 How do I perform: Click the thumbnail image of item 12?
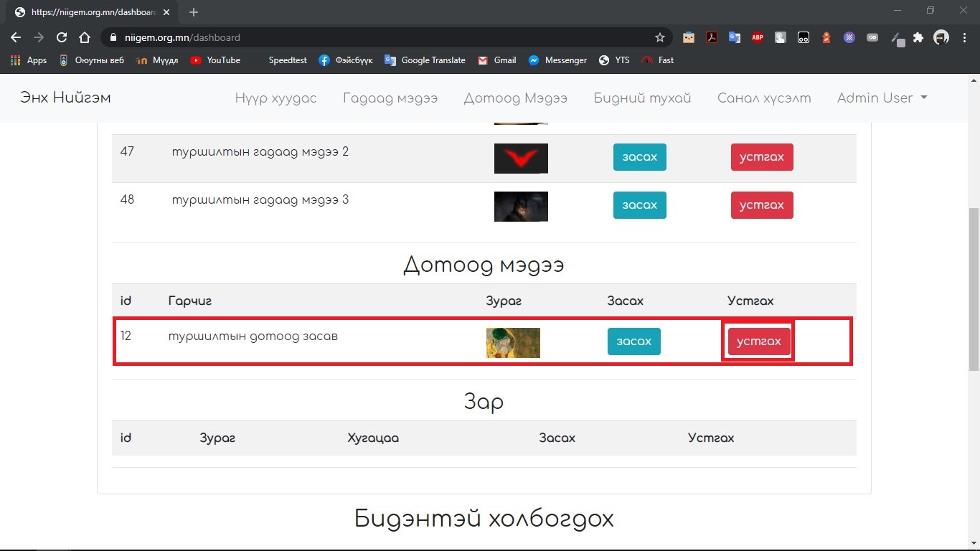point(513,343)
